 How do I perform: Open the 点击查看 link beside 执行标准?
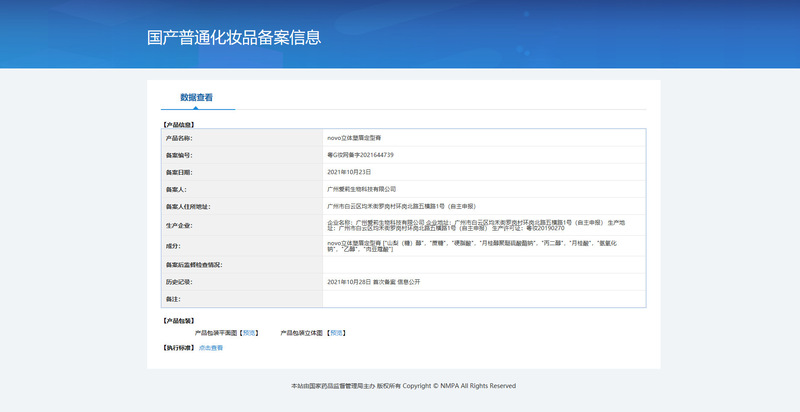[x=211, y=348]
